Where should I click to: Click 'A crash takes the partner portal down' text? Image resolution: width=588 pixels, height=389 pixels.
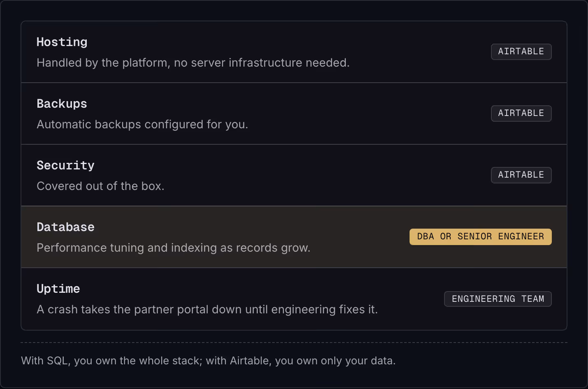pyautogui.click(x=207, y=309)
